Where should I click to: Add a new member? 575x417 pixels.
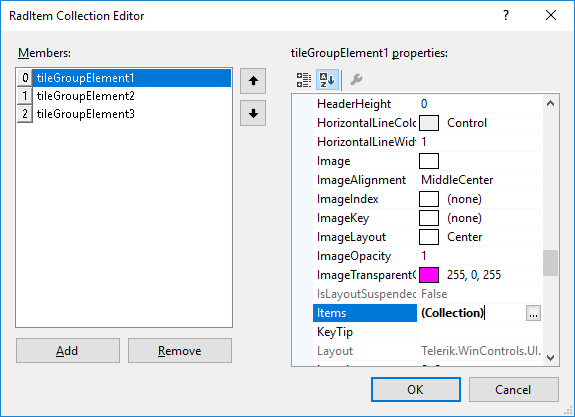pos(68,351)
